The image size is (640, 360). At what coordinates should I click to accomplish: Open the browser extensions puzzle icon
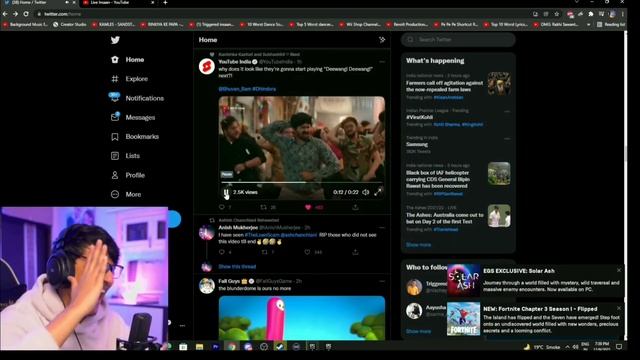(x=591, y=14)
